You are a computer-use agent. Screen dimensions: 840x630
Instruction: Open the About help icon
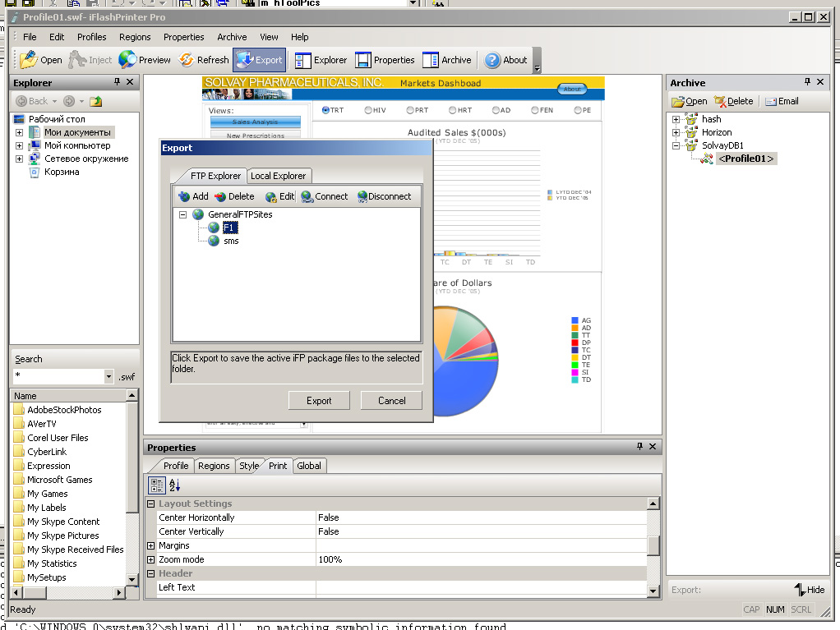(x=505, y=60)
